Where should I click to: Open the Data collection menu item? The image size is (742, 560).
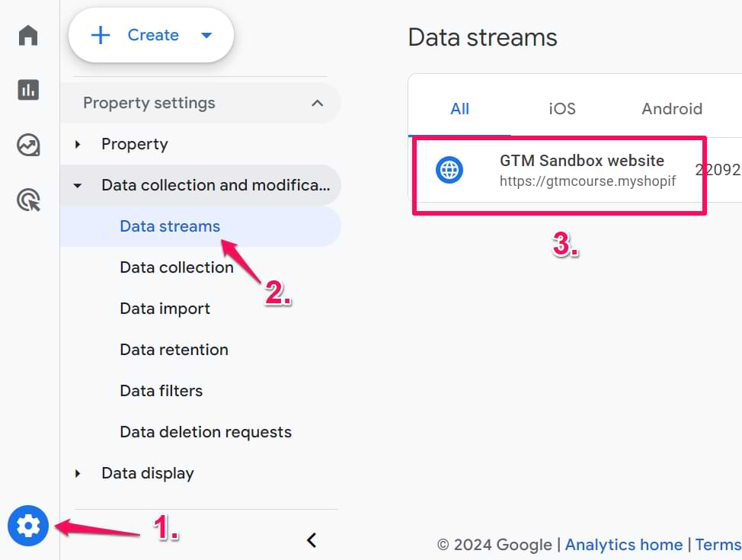click(x=177, y=267)
